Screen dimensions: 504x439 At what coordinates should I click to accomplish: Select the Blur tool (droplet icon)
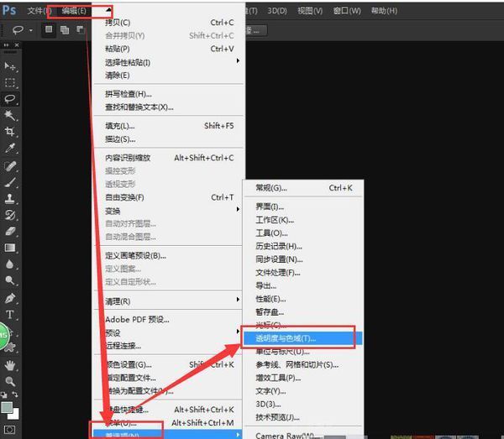[x=10, y=264]
